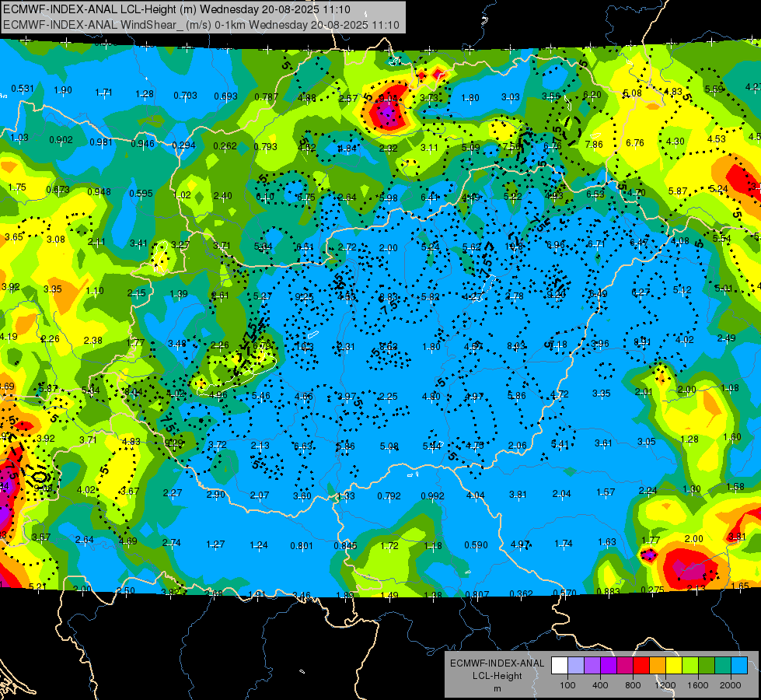Click the ECMWF-INDEX-ANAL label in the legend

(497, 663)
